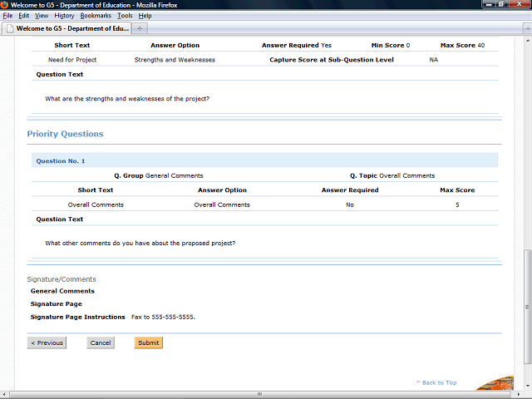Screen dimensions: 532x399
Task: Click the scroll up arrow on vertical scrollbar
Action: coord(527,39)
